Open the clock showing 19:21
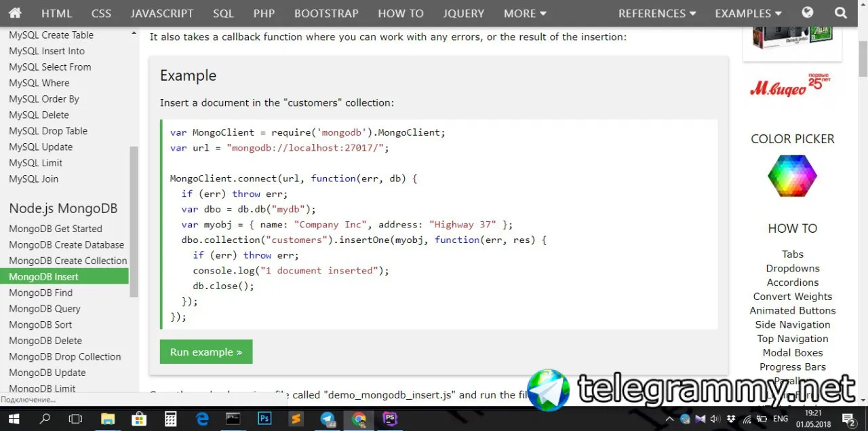Screen dimensions: 868x431 (814, 419)
